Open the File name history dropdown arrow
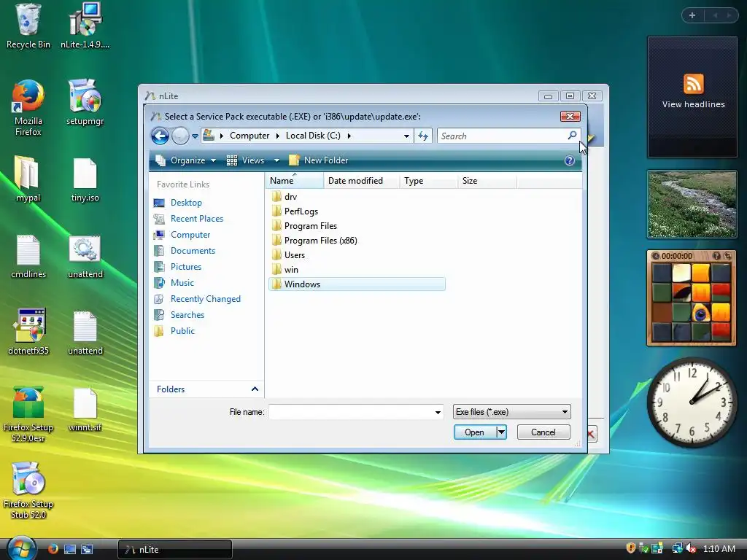This screenshot has width=747, height=560. coord(438,412)
